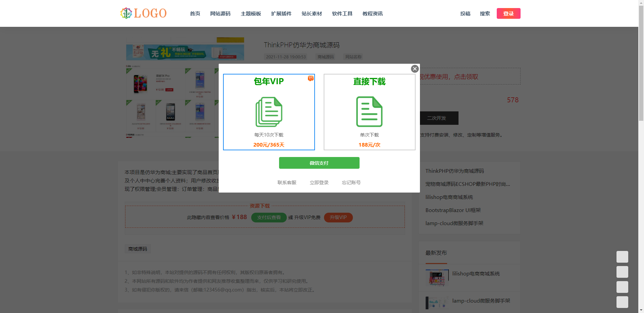
Task: Click the 商城源码 tag below download box
Action: (138, 249)
